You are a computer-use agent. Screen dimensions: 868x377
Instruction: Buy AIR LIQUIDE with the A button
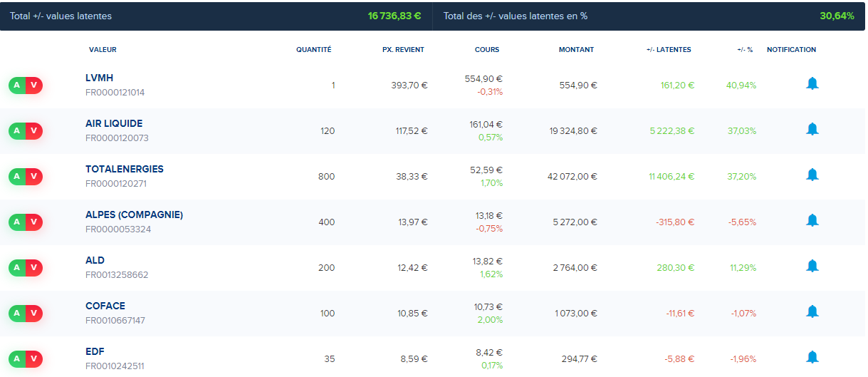[x=17, y=131]
